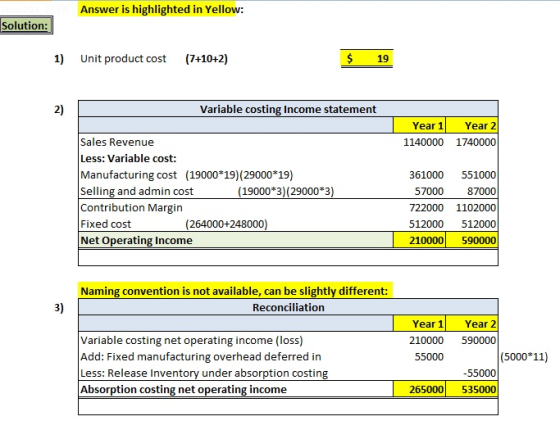
Task: Click Year 1 fixed cost 512000
Action: [426, 224]
